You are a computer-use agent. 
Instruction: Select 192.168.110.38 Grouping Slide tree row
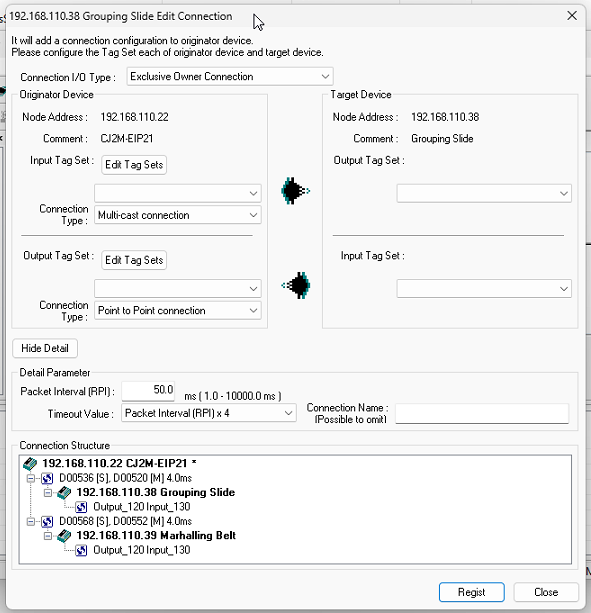click(156, 493)
